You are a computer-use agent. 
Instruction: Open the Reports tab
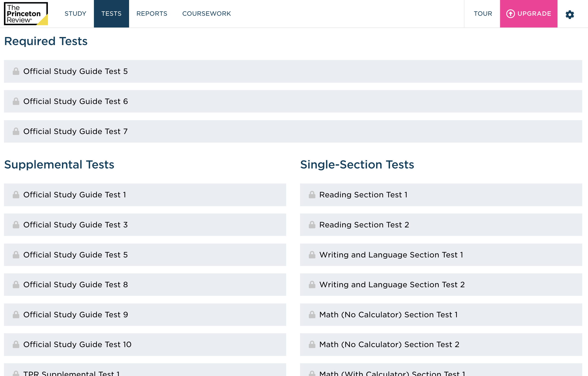(152, 14)
